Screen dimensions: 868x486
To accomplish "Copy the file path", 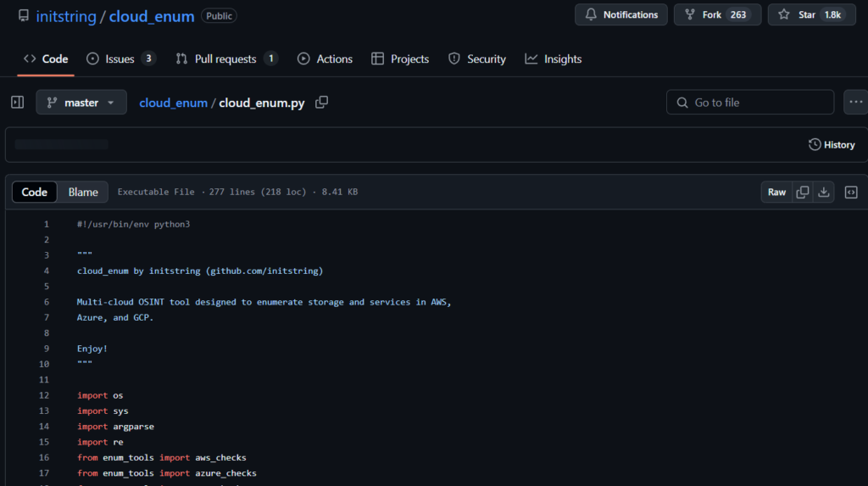I will coord(321,103).
